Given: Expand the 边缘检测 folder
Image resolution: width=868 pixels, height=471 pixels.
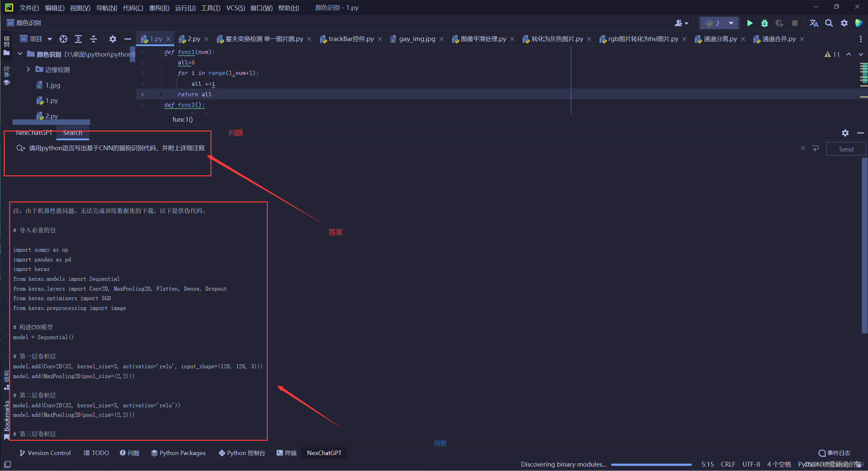Looking at the screenshot, I should (x=28, y=69).
